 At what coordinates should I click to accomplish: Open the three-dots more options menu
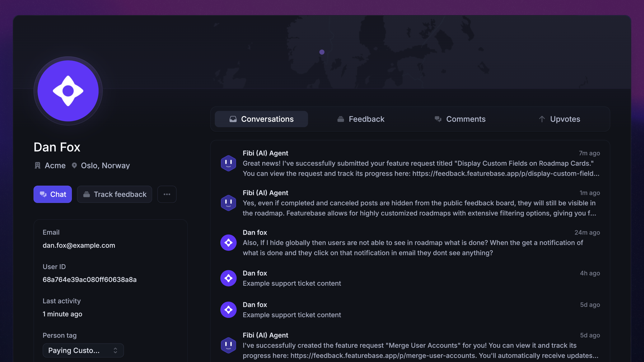(x=167, y=194)
